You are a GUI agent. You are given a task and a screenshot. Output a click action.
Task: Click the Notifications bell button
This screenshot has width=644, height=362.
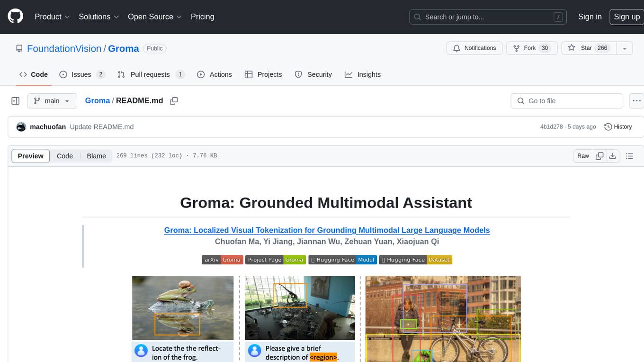pos(474,48)
